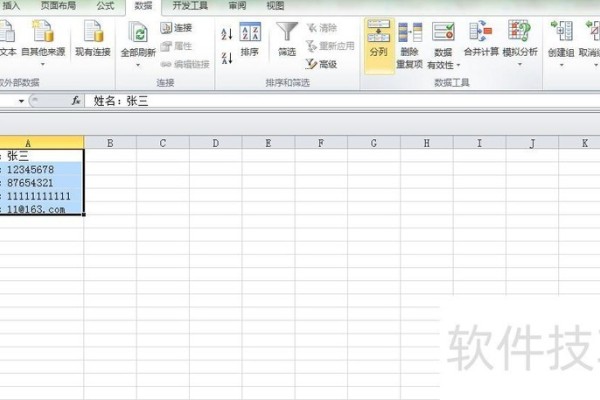Expand Refresh All dropdown arrow
The width and height of the screenshot is (600, 400).
click(x=138, y=65)
